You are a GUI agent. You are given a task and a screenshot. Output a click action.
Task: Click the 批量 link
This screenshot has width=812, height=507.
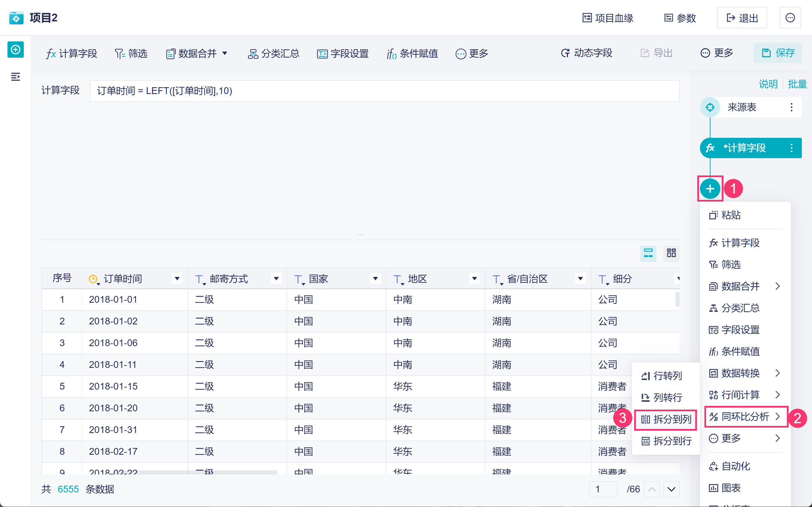click(x=797, y=84)
